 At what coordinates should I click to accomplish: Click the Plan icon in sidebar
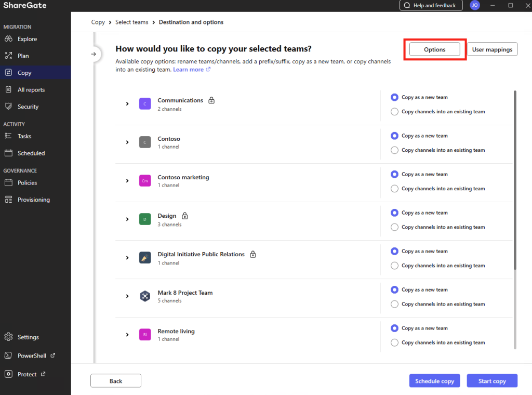(x=8, y=56)
